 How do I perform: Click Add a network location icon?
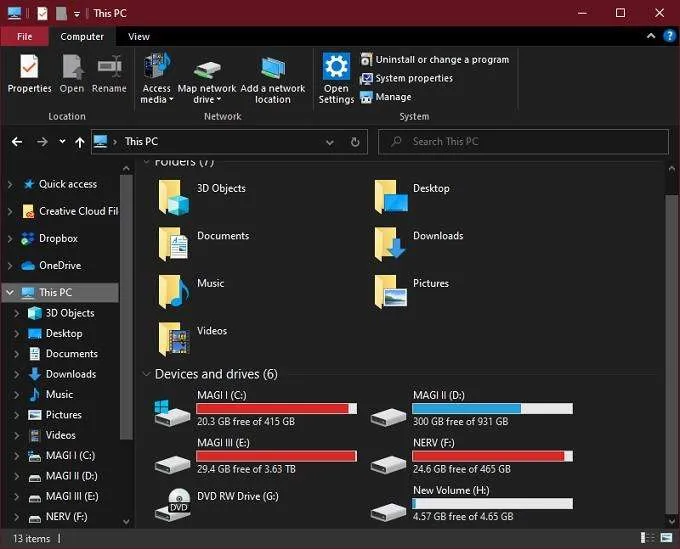pyautogui.click(x=273, y=68)
